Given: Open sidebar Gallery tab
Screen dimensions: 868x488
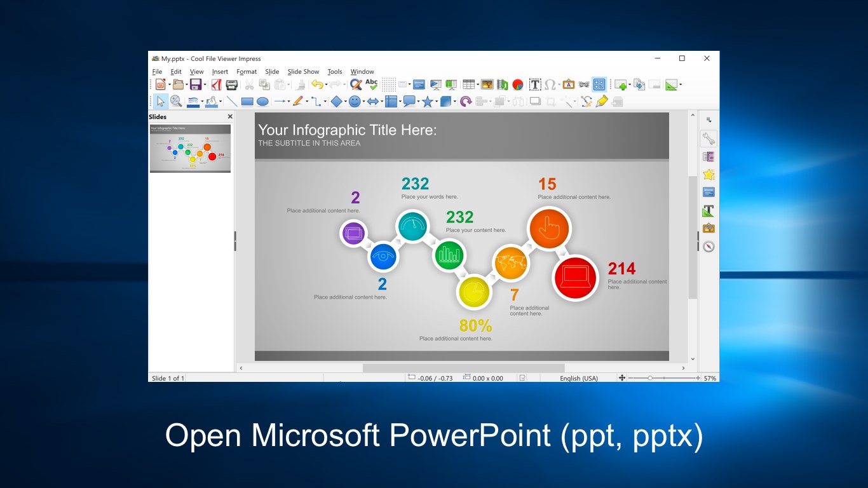Looking at the screenshot, I should pos(709,228).
